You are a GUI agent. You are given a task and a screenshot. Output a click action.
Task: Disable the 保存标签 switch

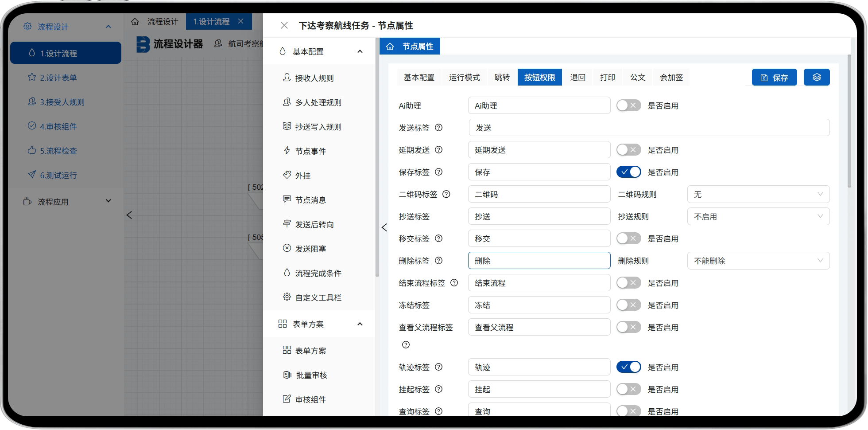click(x=628, y=172)
